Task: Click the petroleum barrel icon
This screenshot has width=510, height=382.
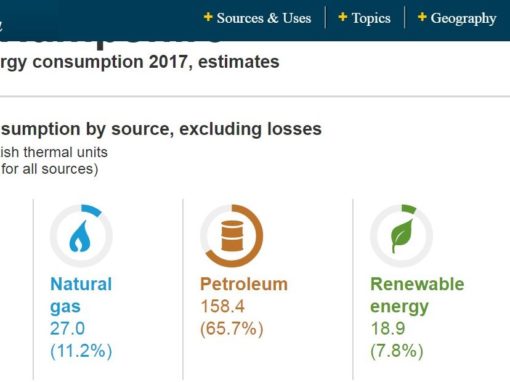Action: click(232, 236)
